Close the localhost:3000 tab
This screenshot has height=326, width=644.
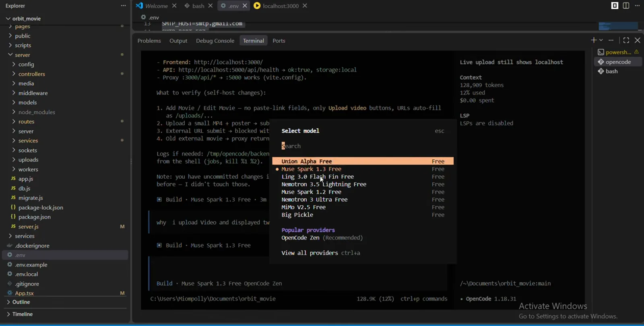[305, 6]
